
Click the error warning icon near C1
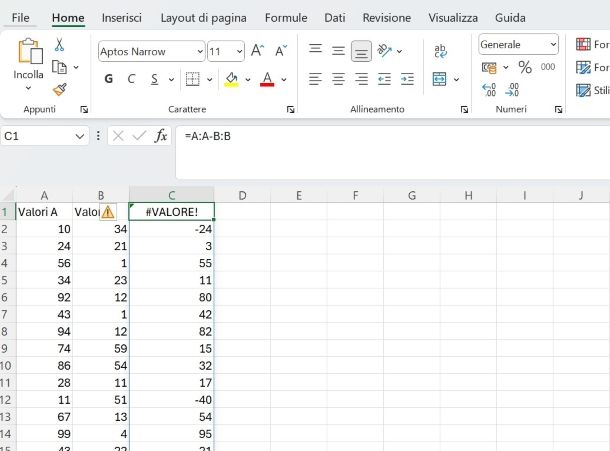[x=108, y=212]
